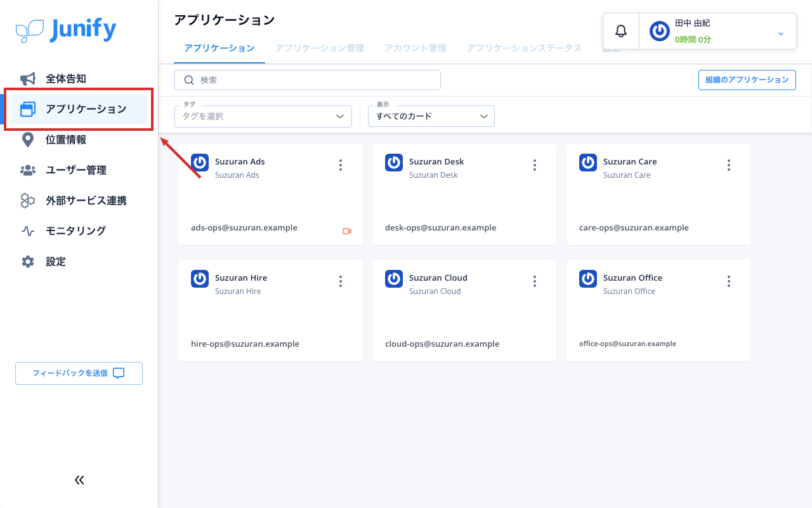Click フィードバックを送信 button

click(x=79, y=373)
